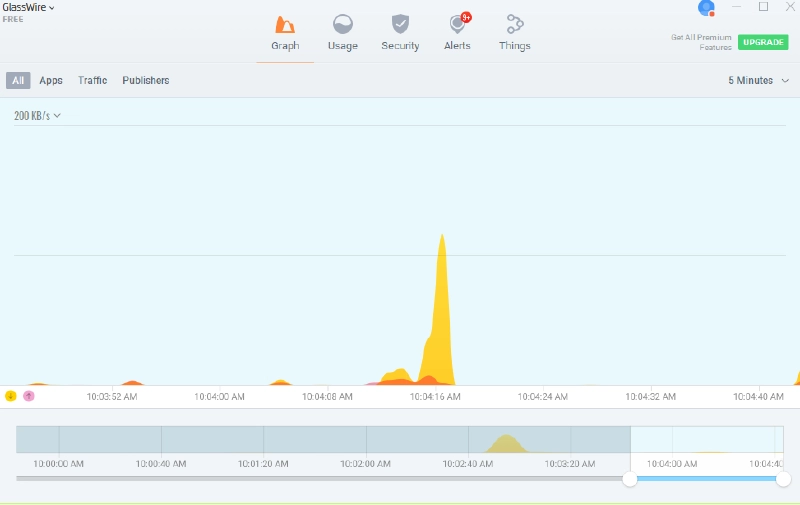Open the Things network devices icon

pos(514,25)
